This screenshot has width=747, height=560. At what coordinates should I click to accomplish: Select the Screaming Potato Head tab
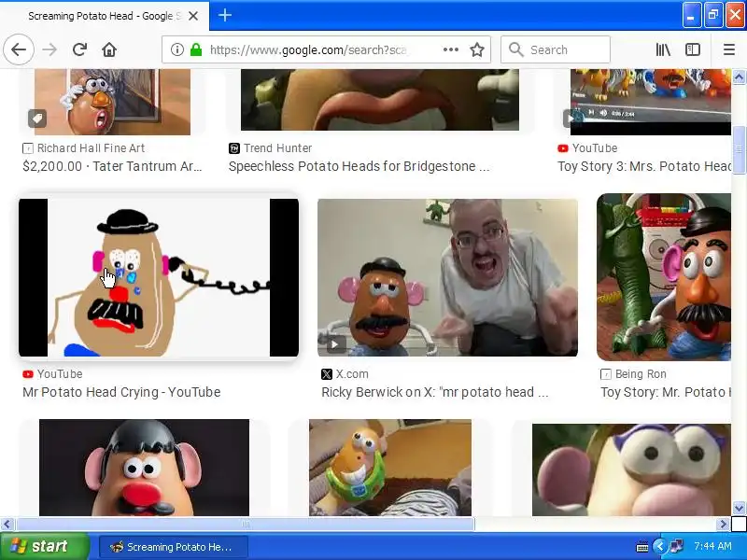pos(105,16)
